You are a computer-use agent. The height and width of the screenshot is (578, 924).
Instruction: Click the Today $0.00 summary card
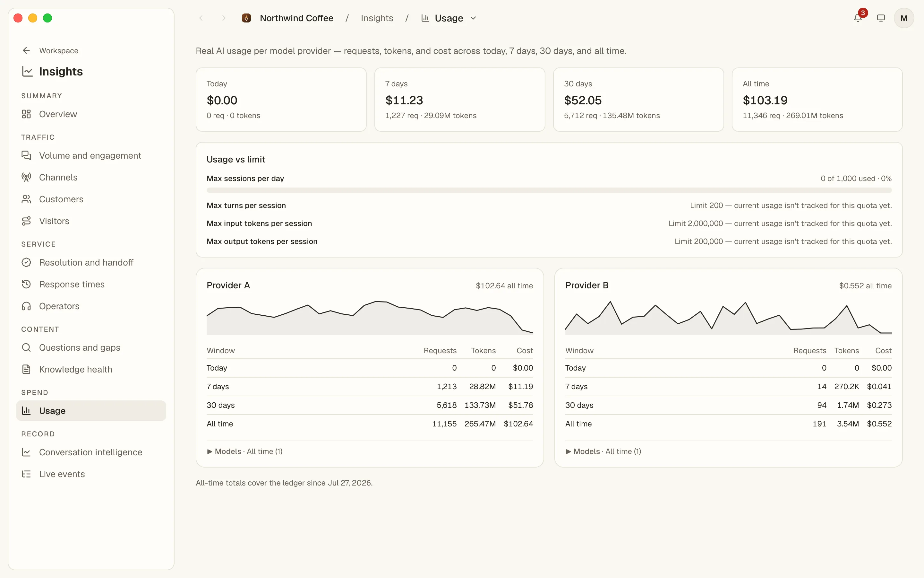281,100
